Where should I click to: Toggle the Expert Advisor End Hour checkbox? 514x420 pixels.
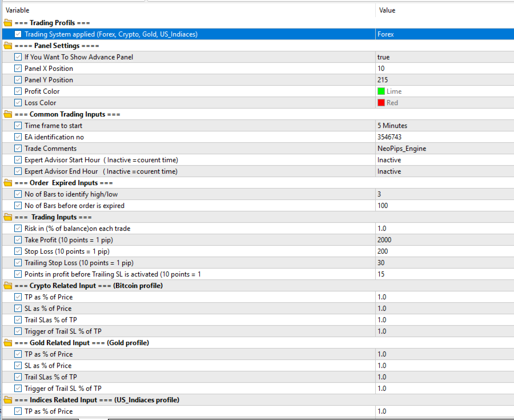click(x=18, y=171)
